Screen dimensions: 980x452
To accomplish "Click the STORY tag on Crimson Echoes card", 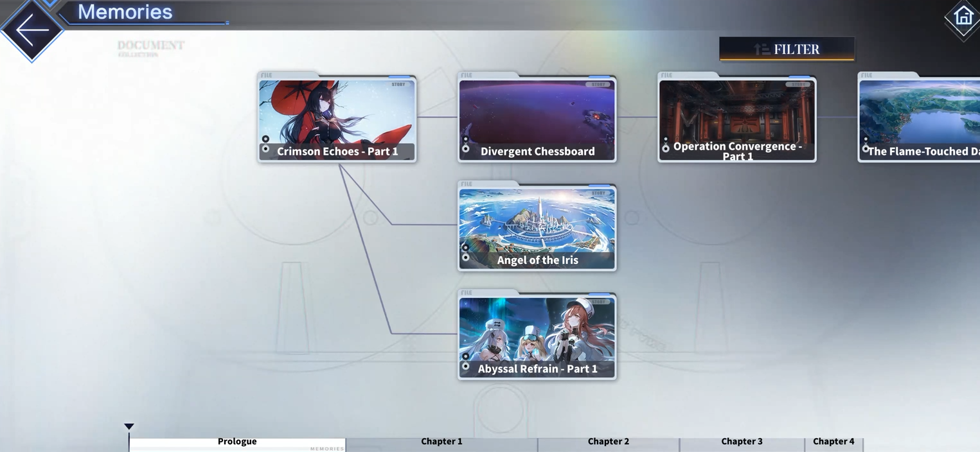I will [398, 84].
